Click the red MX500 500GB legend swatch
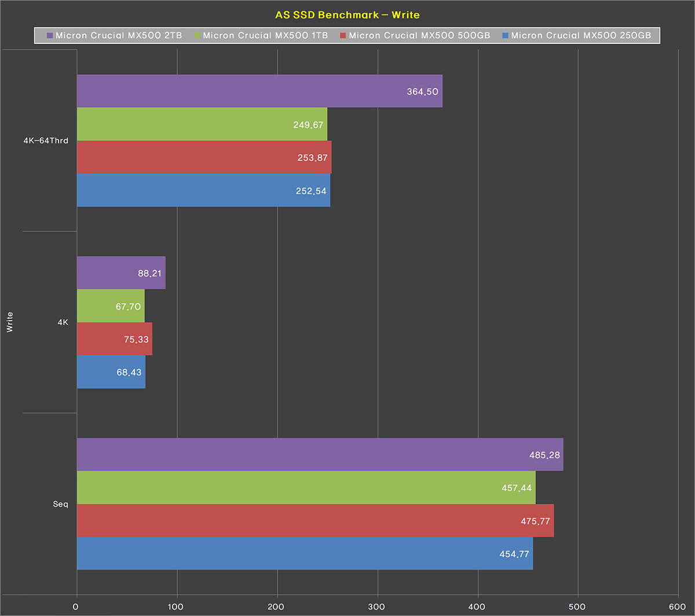 343,36
